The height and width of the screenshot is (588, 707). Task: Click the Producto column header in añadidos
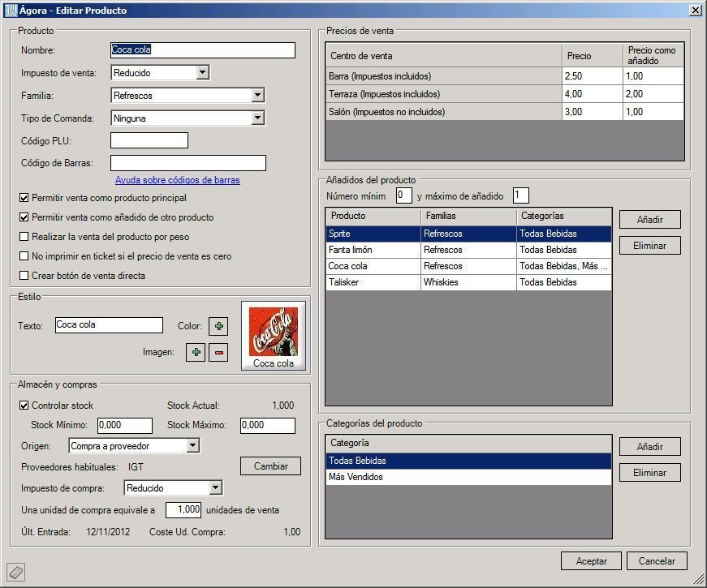(373, 217)
